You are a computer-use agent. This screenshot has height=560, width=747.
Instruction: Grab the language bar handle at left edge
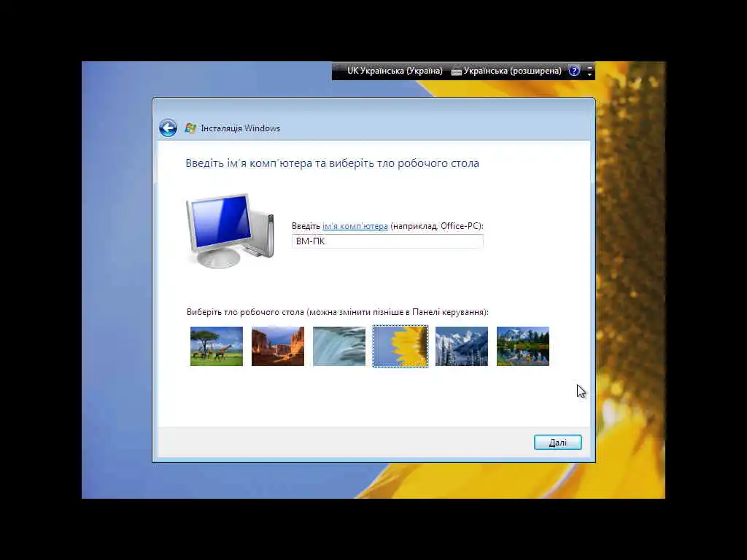336,71
